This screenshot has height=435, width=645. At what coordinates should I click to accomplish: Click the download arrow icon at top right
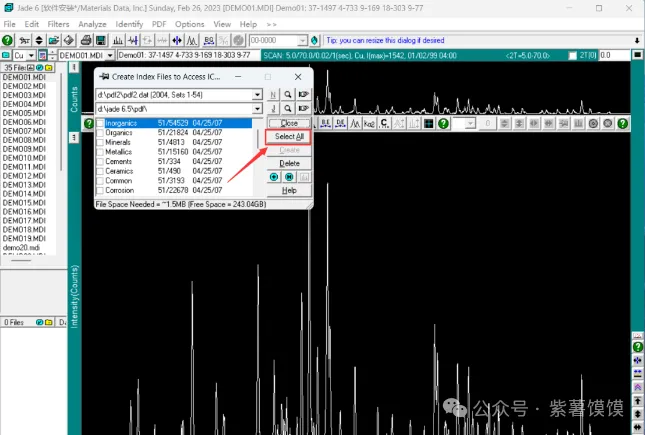(637, 40)
